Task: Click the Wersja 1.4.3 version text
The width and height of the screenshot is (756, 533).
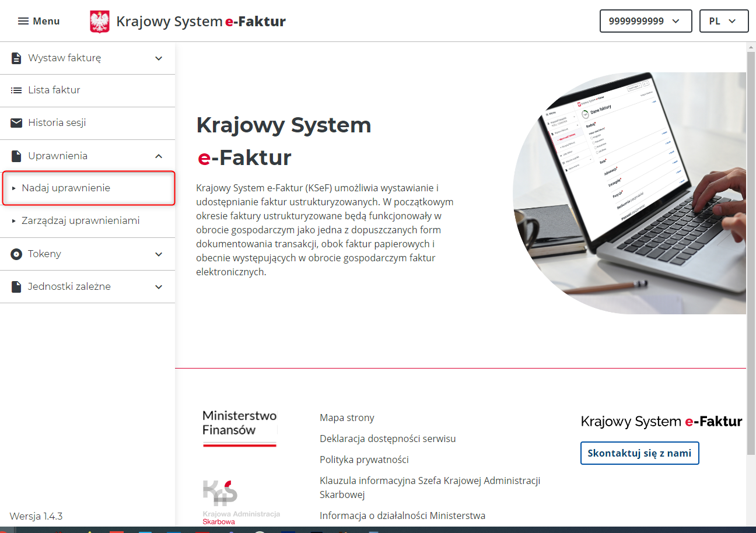Action: 36,516
